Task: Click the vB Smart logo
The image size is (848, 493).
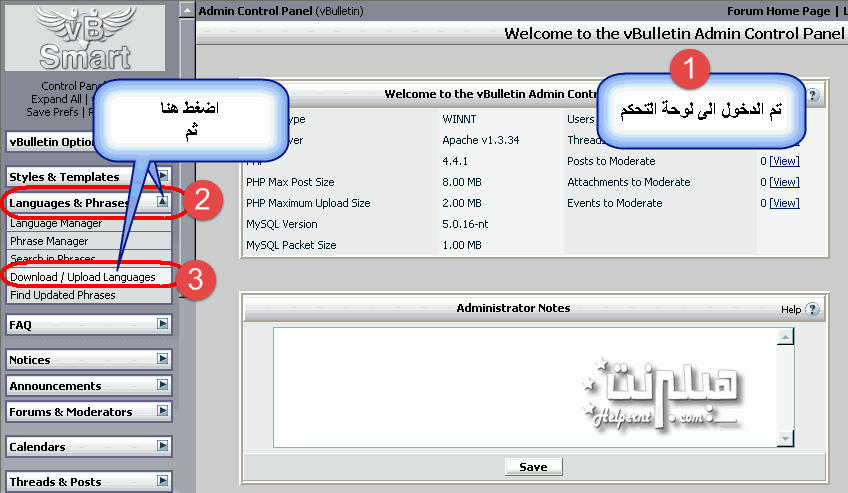Action: click(x=85, y=38)
